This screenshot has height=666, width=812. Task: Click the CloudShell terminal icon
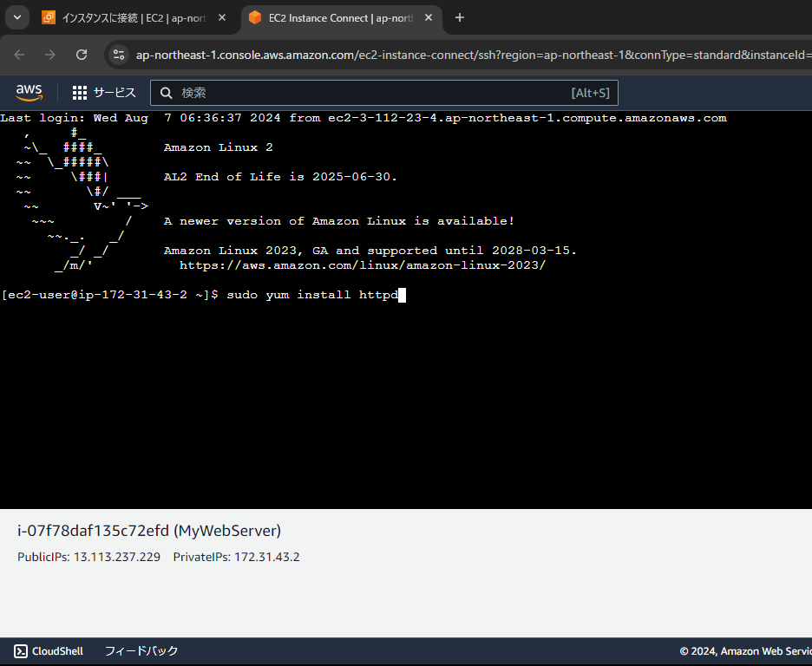[x=21, y=651]
